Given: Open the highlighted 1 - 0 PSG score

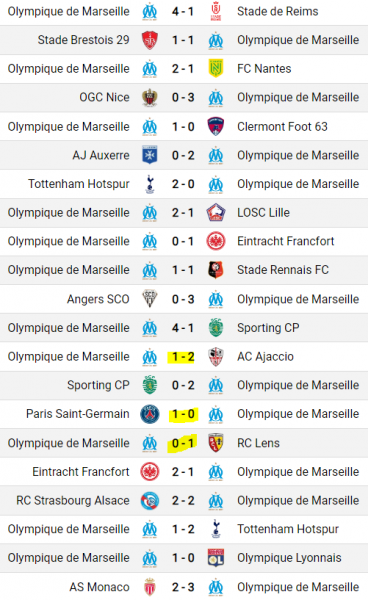Looking at the screenshot, I should pyautogui.click(x=183, y=414).
